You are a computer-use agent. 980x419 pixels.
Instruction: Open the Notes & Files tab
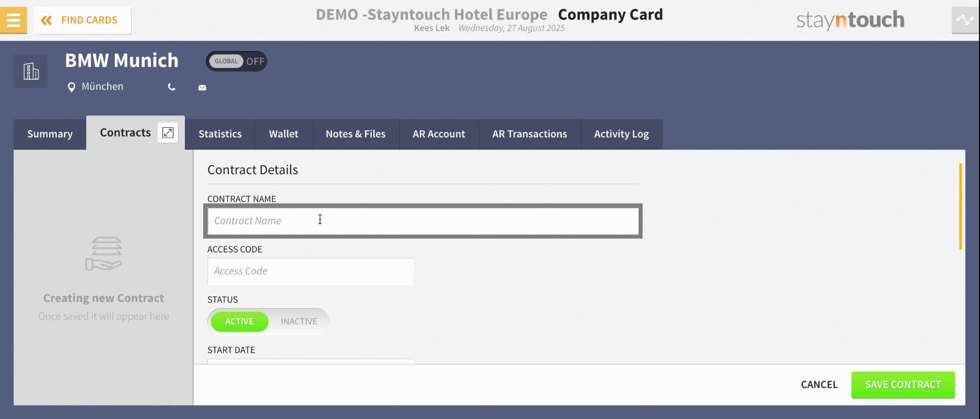(356, 134)
